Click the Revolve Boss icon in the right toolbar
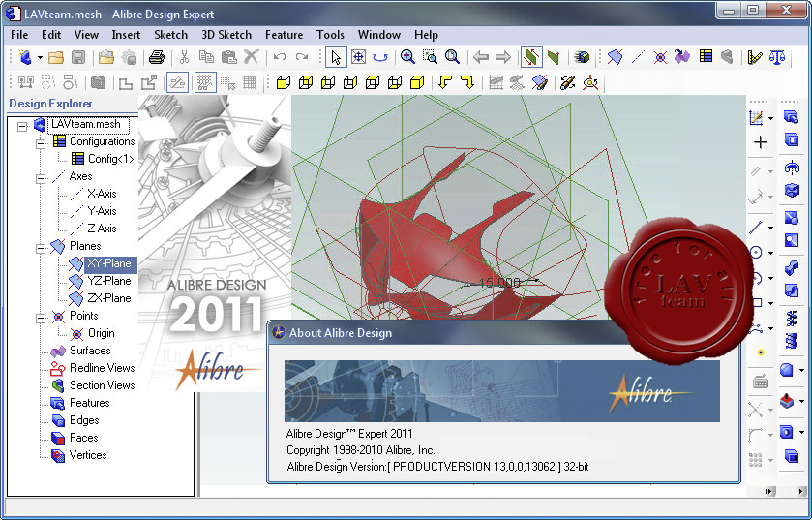The height and width of the screenshot is (520, 812). point(792,168)
